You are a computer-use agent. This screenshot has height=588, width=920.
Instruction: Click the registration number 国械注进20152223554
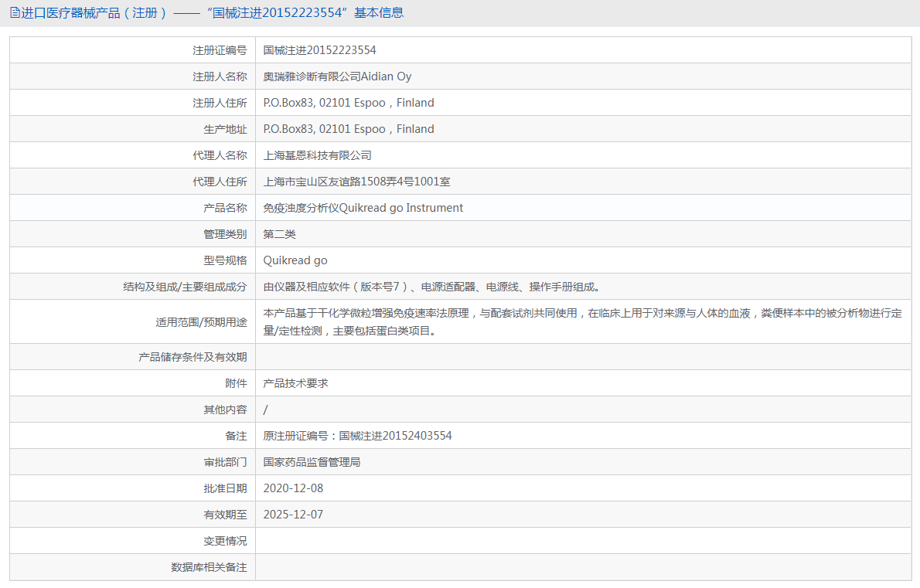tap(319, 49)
